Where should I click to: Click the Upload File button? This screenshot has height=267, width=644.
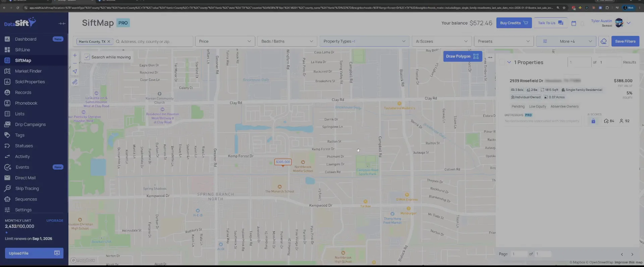34,253
